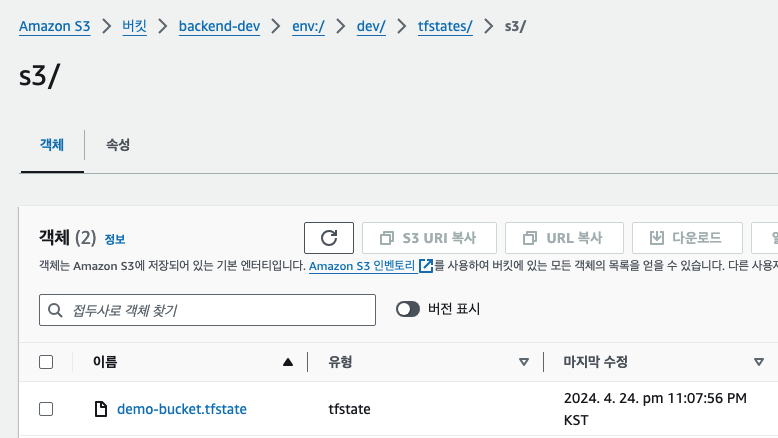Click the S3 URI 복사 button
The height and width of the screenshot is (438, 778).
[429, 238]
